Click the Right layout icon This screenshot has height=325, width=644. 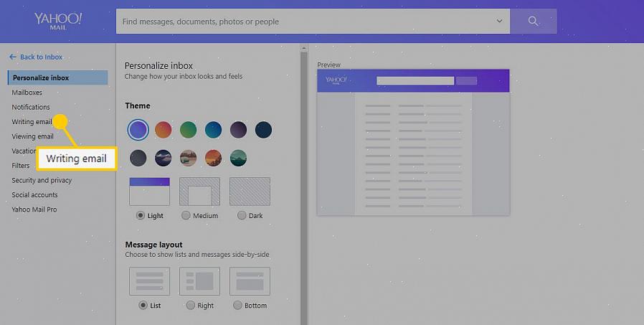click(199, 281)
